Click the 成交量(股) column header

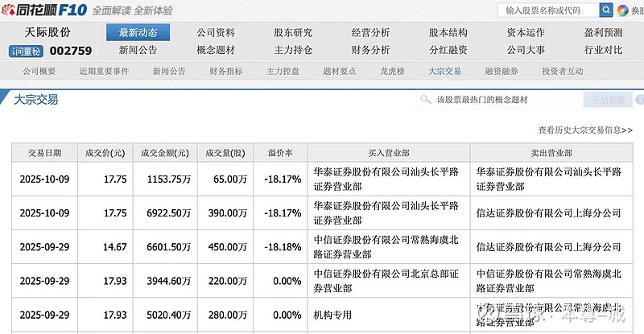[x=225, y=153]
